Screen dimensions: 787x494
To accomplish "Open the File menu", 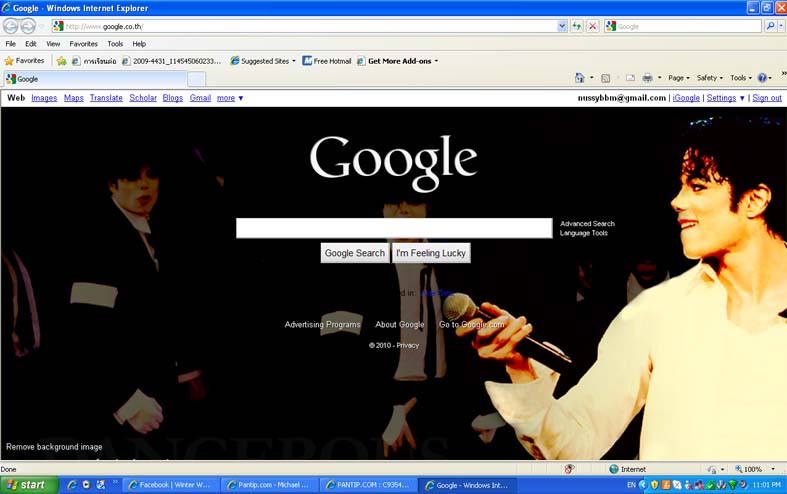I will tap(11, 44).
